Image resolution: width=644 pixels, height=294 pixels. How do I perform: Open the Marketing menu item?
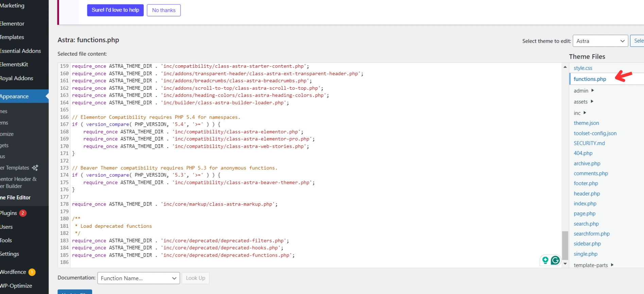(12, 5)
